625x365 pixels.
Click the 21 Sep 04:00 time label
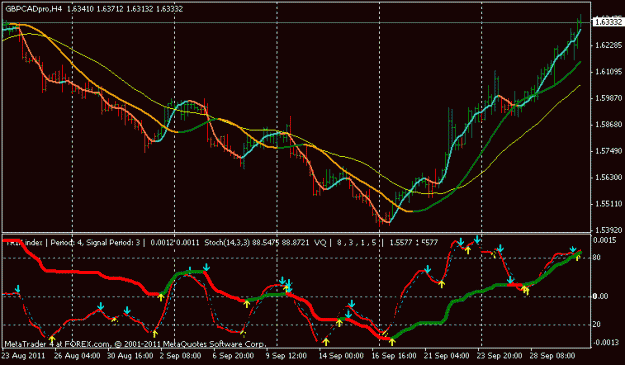point(446,355)
